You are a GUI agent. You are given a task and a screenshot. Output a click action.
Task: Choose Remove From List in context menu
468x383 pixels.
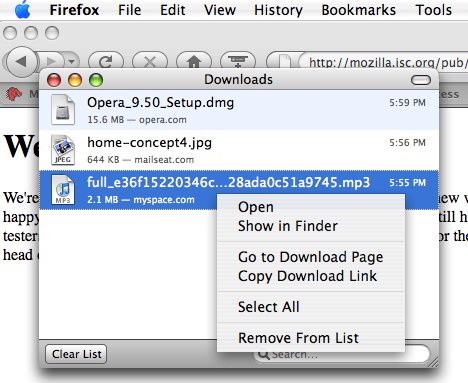(298, 338)
